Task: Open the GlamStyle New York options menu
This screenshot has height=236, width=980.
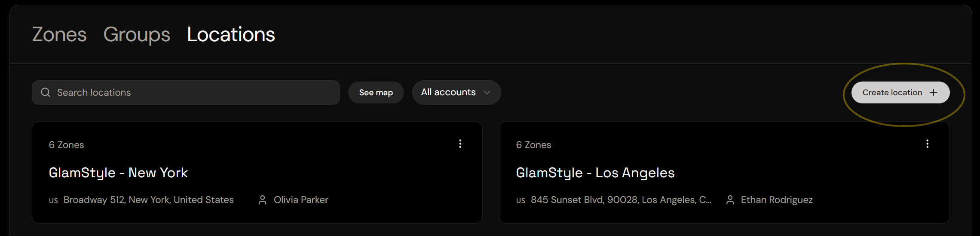Action: pos(460,144)
